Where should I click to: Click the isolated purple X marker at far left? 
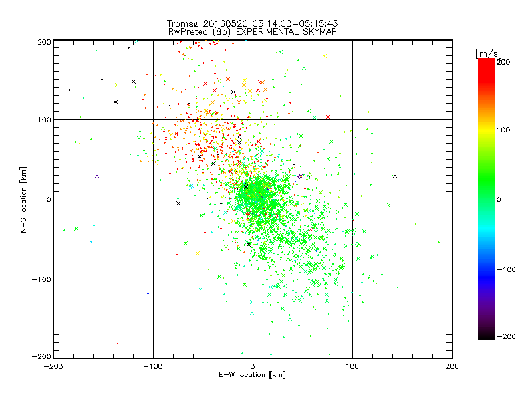[x=97, y=176]
